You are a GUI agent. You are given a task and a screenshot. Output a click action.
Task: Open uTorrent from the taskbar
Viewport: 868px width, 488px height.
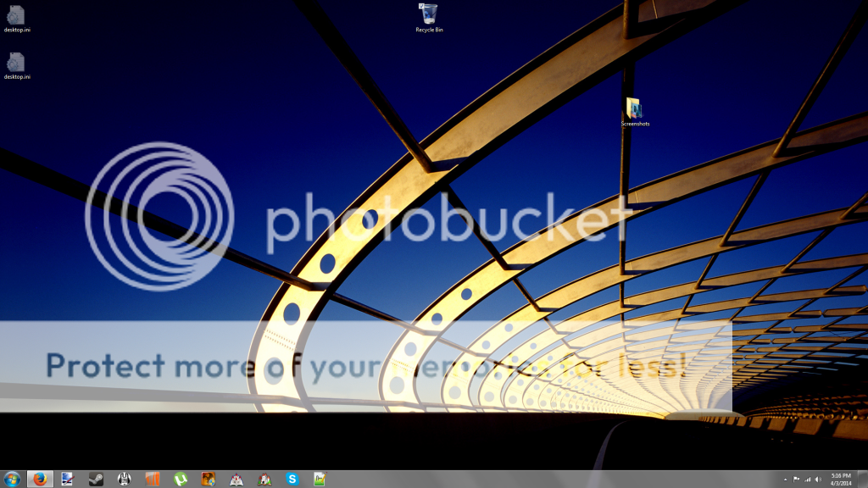180,480
